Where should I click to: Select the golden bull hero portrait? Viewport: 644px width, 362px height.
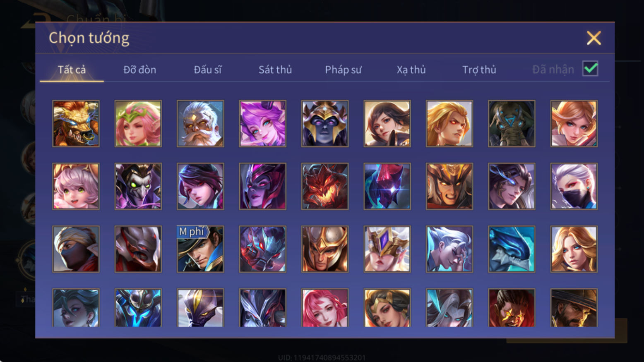pos(76,124)
